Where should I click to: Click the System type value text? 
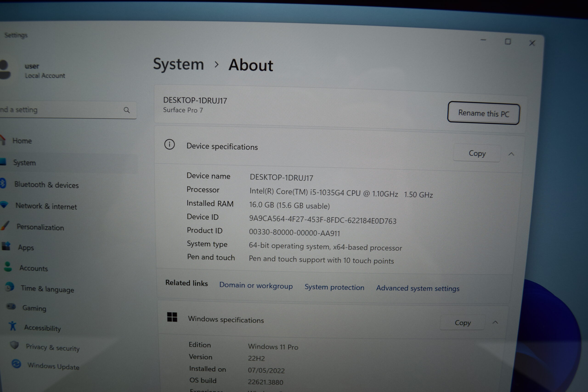coord(325,246)
